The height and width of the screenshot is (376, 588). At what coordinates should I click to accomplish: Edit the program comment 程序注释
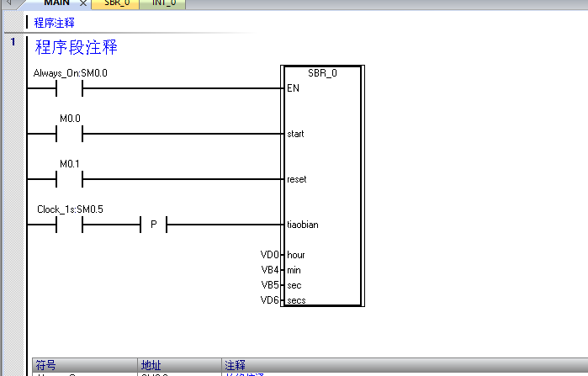point(55,23)
